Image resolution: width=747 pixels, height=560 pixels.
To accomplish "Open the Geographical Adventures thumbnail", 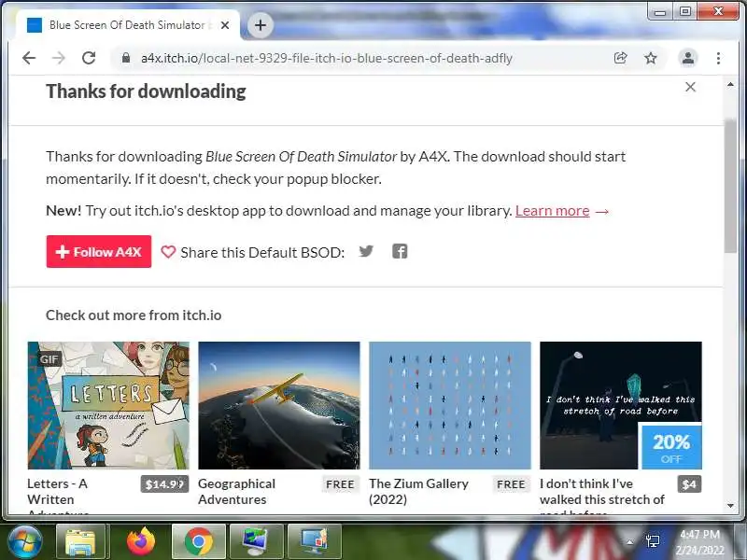I will 279,405.
